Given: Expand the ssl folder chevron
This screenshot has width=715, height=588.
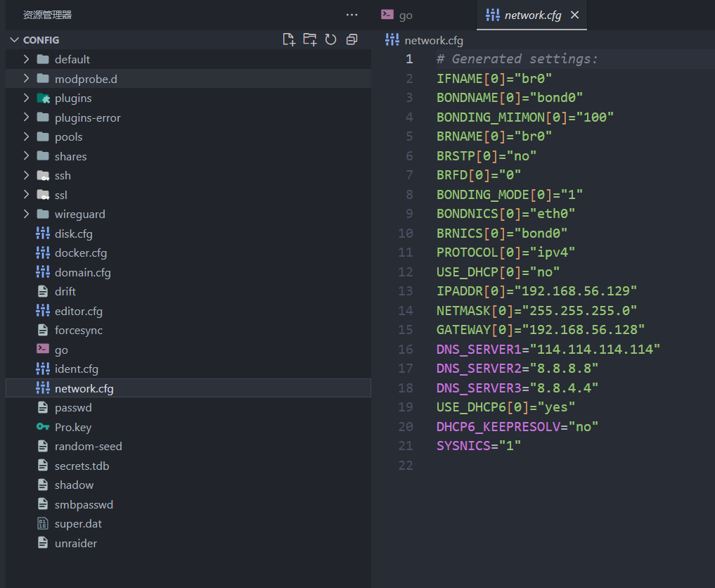Looking at the screenshot, I should pyautogui.click(x=26, y=195).
